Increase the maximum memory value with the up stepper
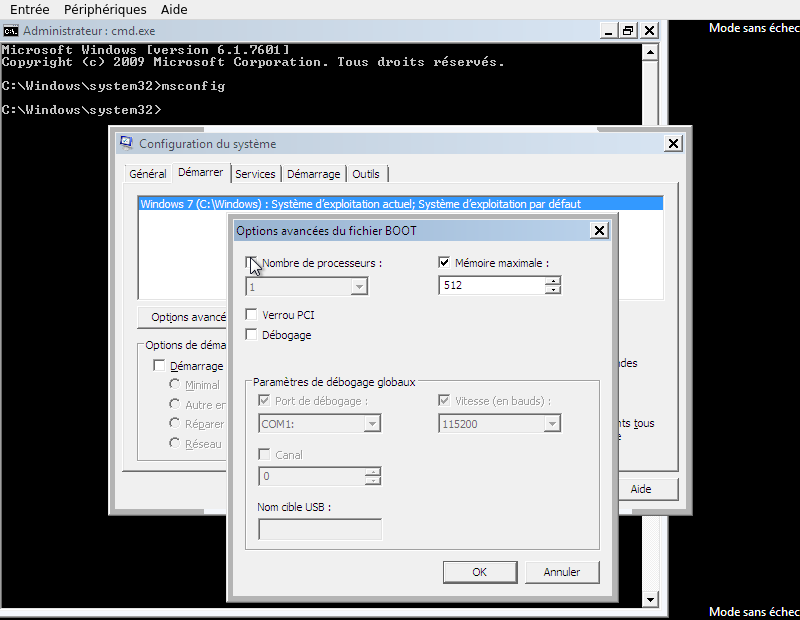The width and height of the screenshot is (800, 620). tap(553, 281)
